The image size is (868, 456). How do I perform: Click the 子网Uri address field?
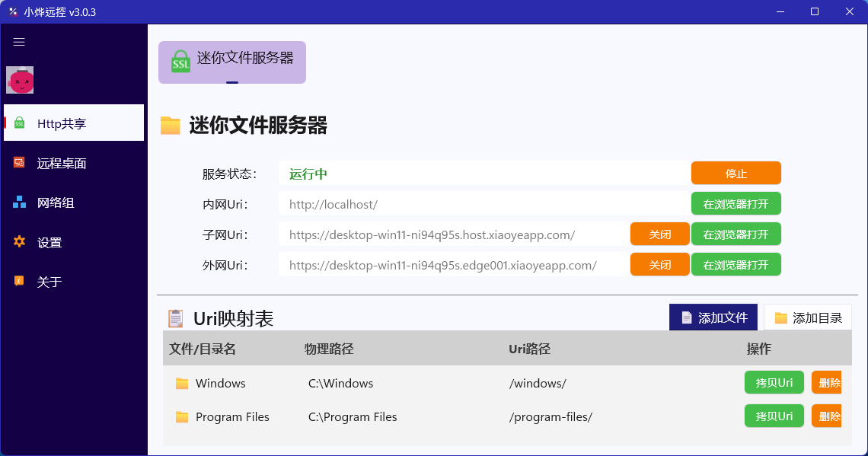454,234
